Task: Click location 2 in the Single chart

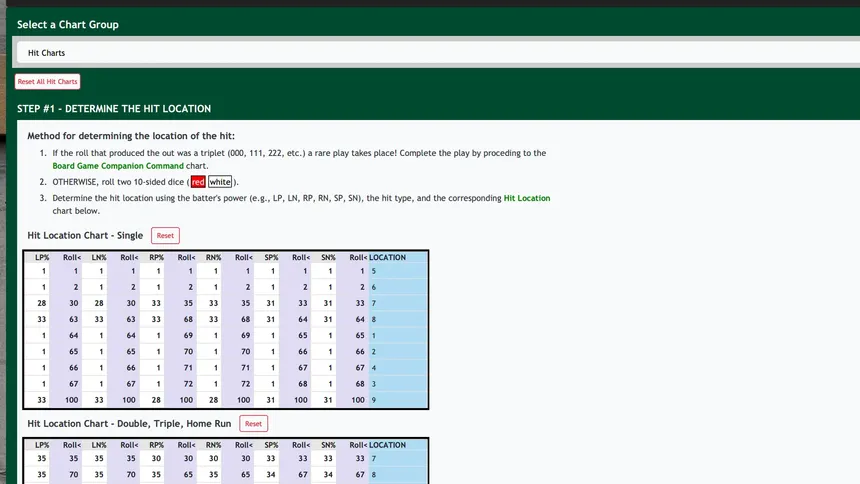Action: [x=374, y=352]
